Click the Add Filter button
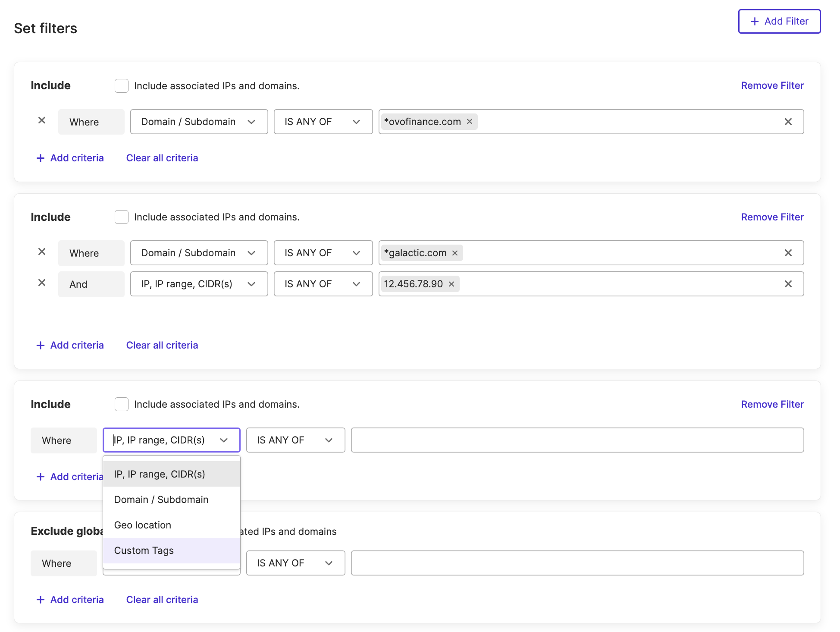The height and width of the screenshot is (632, 840). 779,21
